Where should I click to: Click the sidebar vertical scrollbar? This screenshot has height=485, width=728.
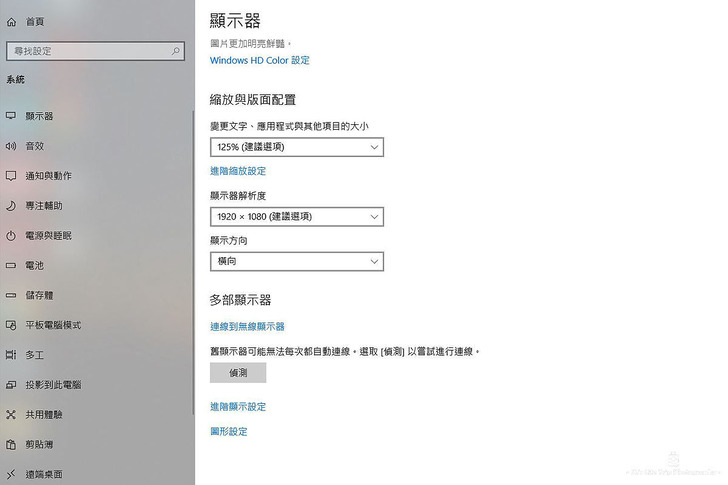(x=193, y=262)
